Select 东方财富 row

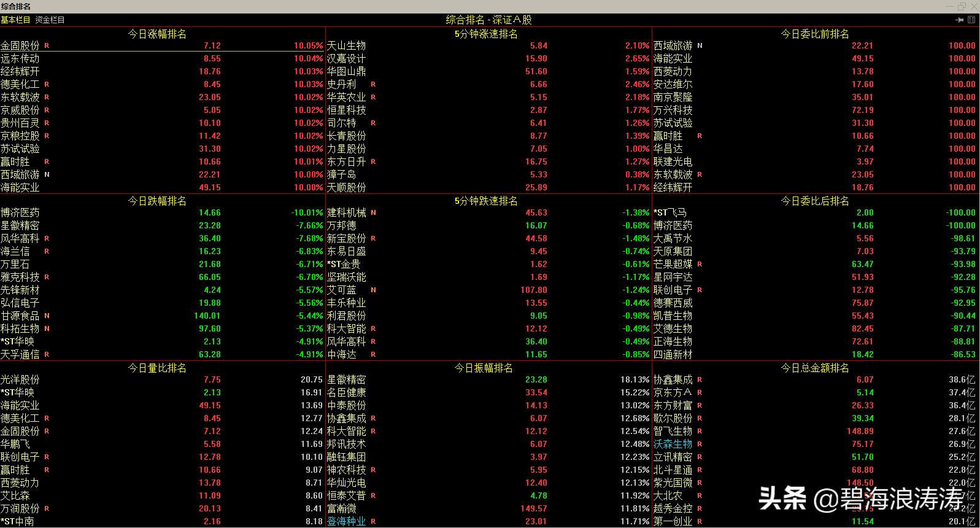(815, 405)
